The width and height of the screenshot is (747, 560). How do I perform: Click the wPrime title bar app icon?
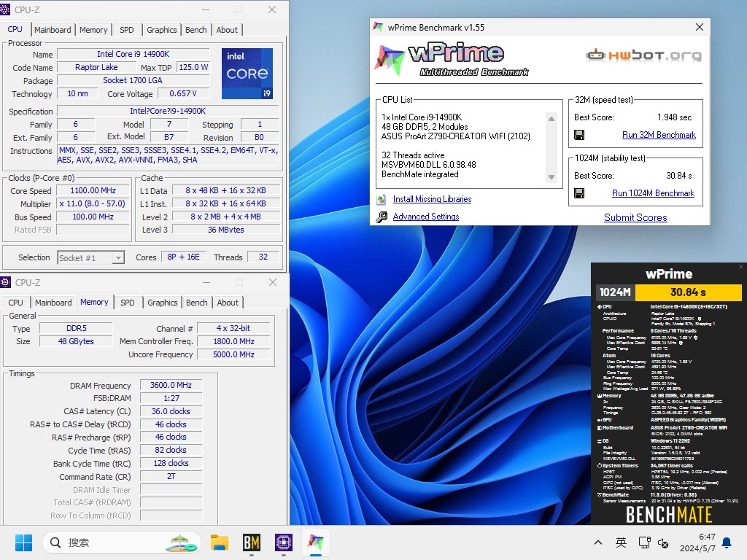click(378, 27)
